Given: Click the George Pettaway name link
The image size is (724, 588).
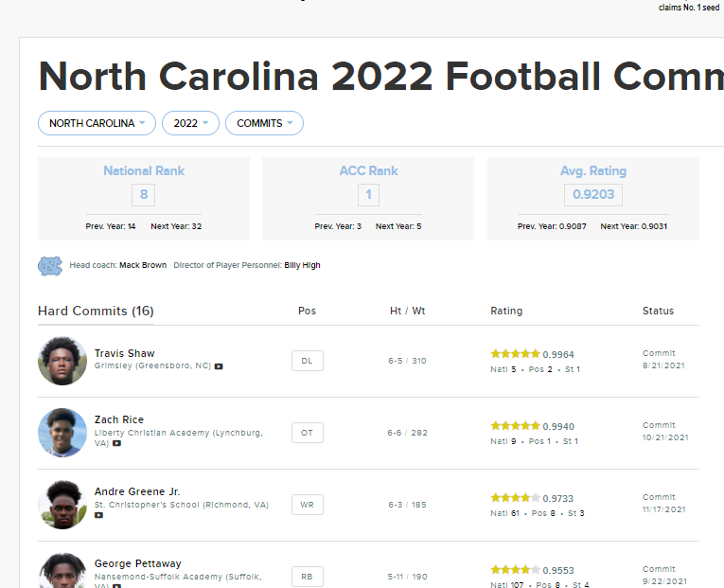Looking at the screenshot, I should click(137, 563).
